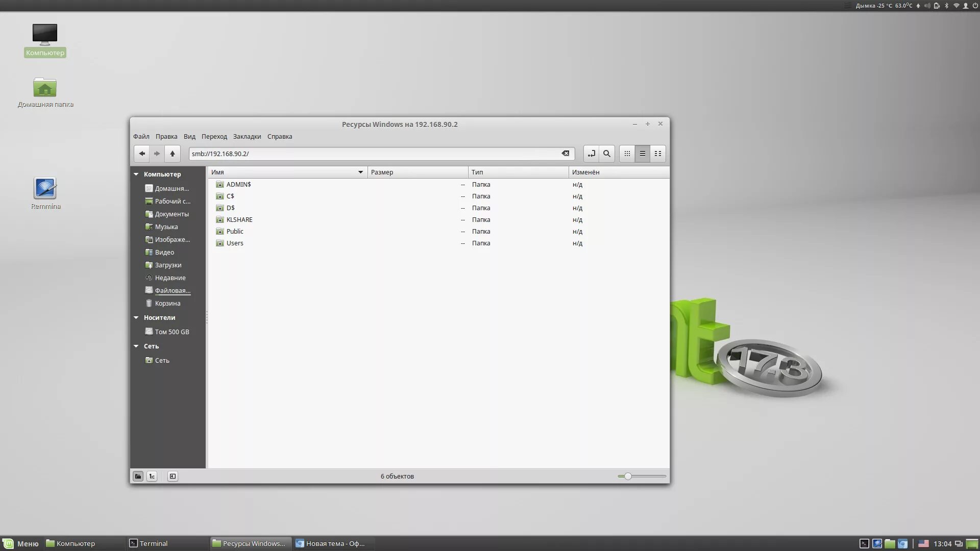980x551 pixels.
Task: Open the KLSHARE shared folder
Action: [239, 220]
